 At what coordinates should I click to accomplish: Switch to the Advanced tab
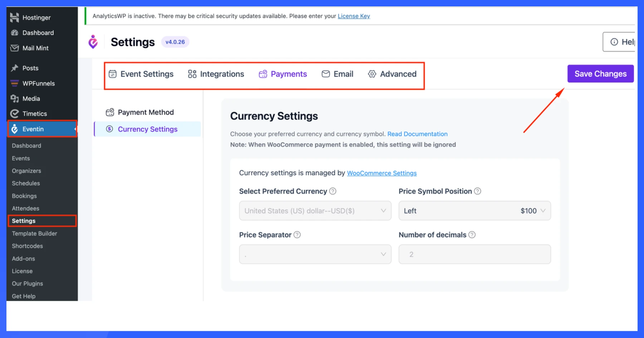pyautogui.click(x=392, y=74)
